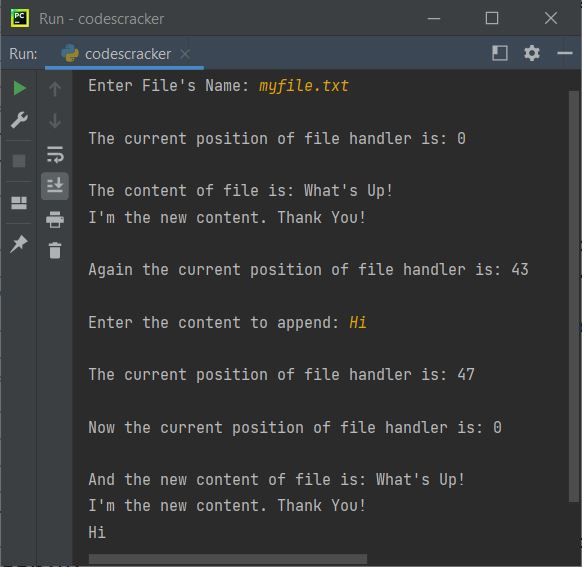Clear all console output with trash icon
The width and height of the screenshot is (582, 567).
(55, 250)
